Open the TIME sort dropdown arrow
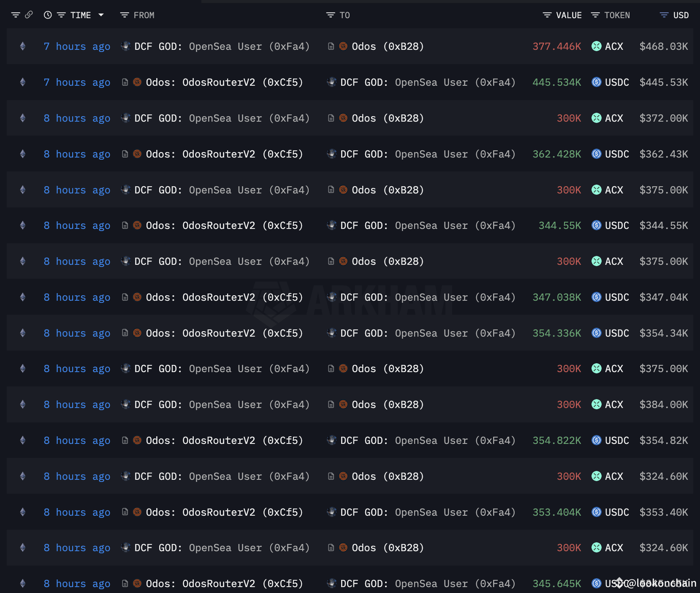Viewport: 700px width, 593px height. pos(101,15)
